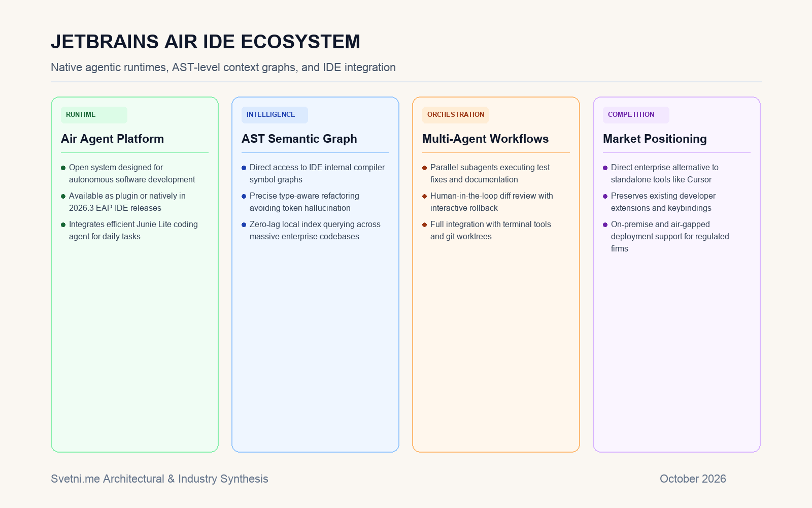812x508 pixels.
Task: Select the 'AST Semantic Graph' heading
Action: [299, 139]
